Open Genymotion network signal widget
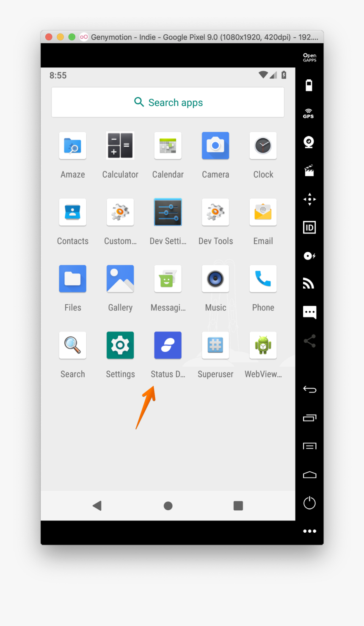Screen dimensions: 364x626 tap(309, 284)
